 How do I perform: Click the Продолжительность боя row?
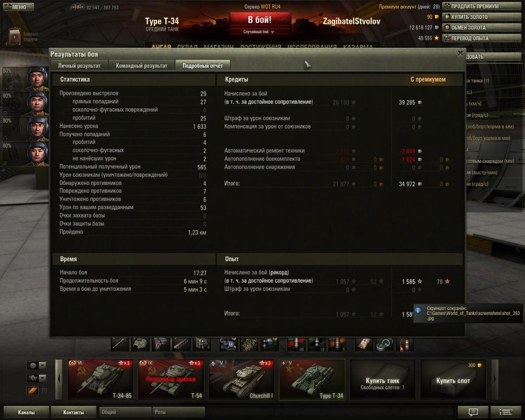pyautogui.click(x=133, y=281)
